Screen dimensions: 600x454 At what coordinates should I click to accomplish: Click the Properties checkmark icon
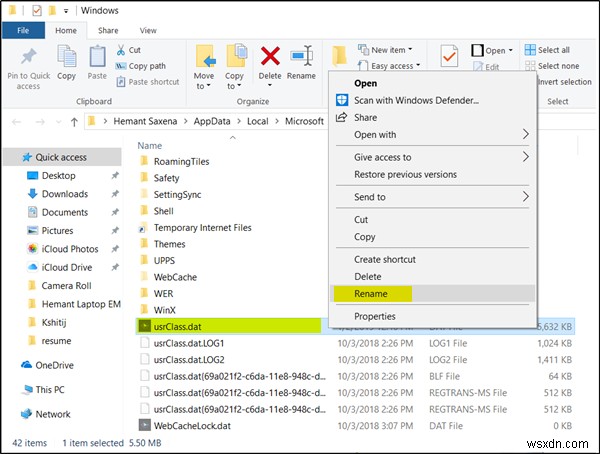[449, 57]
